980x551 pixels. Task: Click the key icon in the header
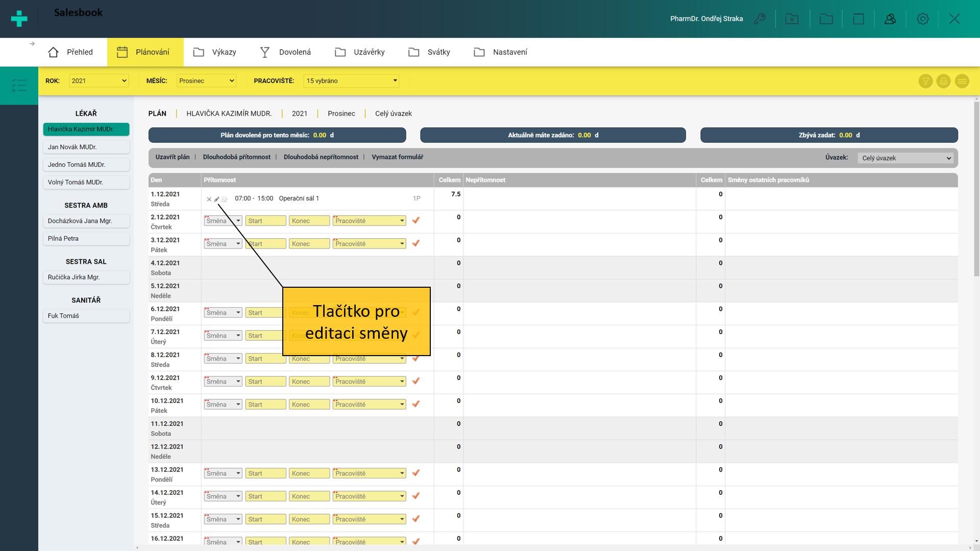[x=760, y=19]
